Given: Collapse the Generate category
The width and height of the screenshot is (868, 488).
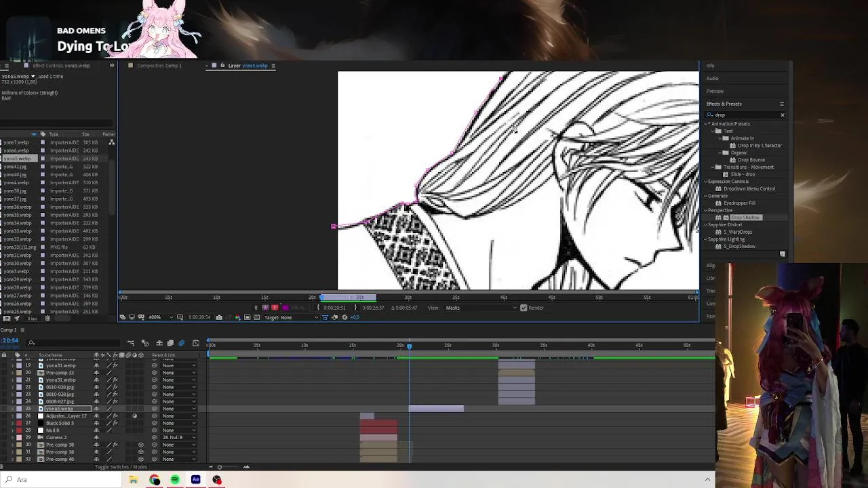Looking at the screenshot, I should [x=706, y=196].
